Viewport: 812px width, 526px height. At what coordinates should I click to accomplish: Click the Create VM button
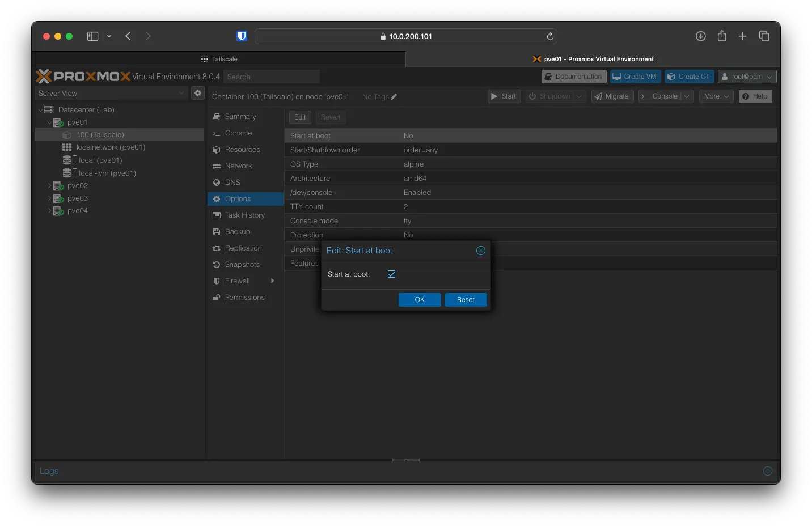(635, 77)
